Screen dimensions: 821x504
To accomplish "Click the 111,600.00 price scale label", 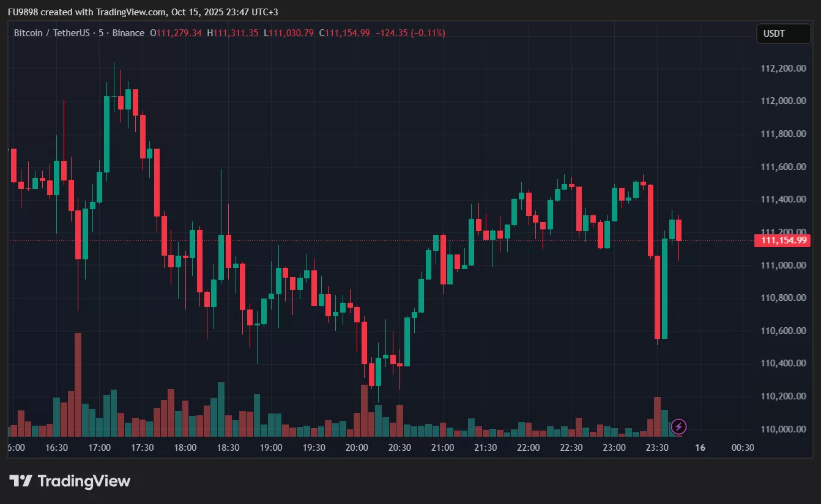I will (x=783, y=166).
